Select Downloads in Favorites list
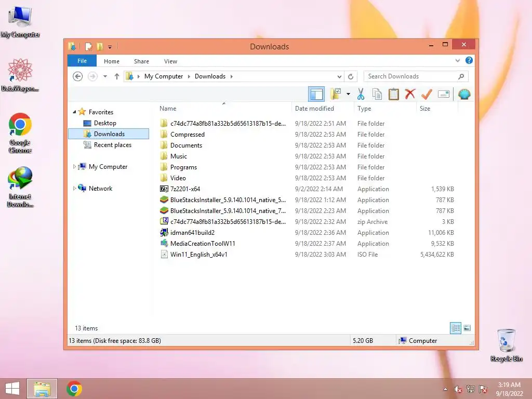 (109, 134)
